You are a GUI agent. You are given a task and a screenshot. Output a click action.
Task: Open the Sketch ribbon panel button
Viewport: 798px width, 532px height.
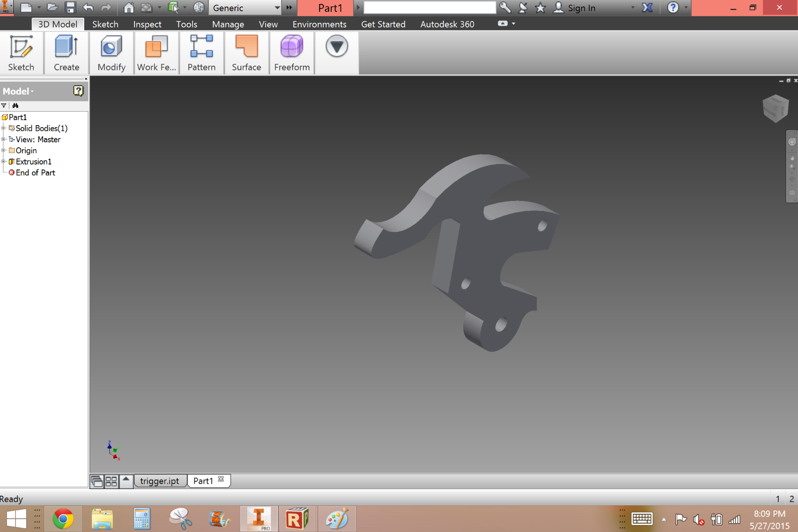[x=21, y=53]
